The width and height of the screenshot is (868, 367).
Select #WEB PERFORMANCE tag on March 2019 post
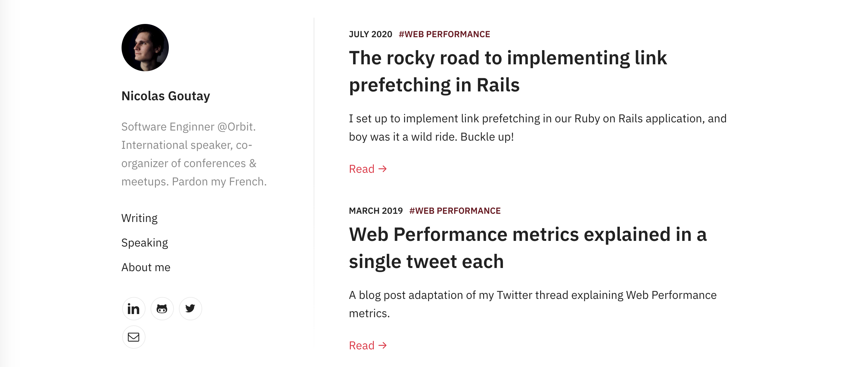[455, 211]
